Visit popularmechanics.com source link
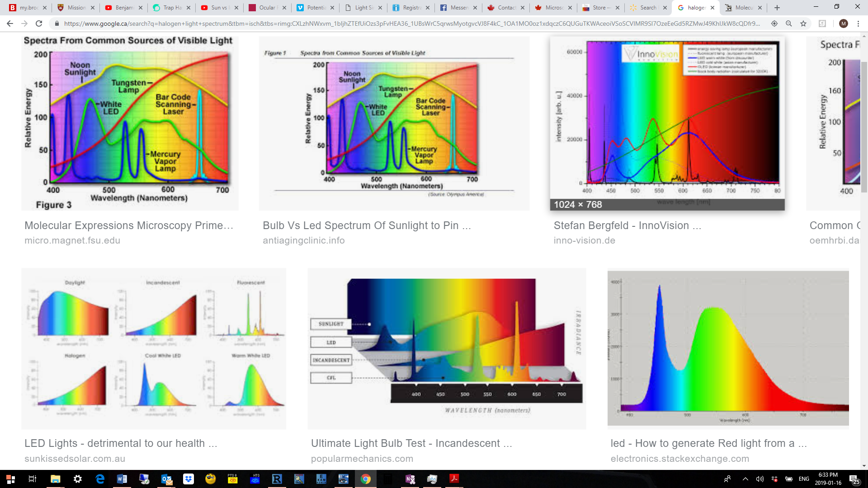 click(362, 459)
